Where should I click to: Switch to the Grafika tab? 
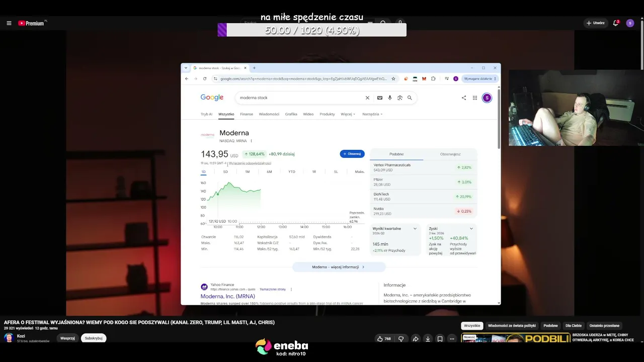(291, 114)
